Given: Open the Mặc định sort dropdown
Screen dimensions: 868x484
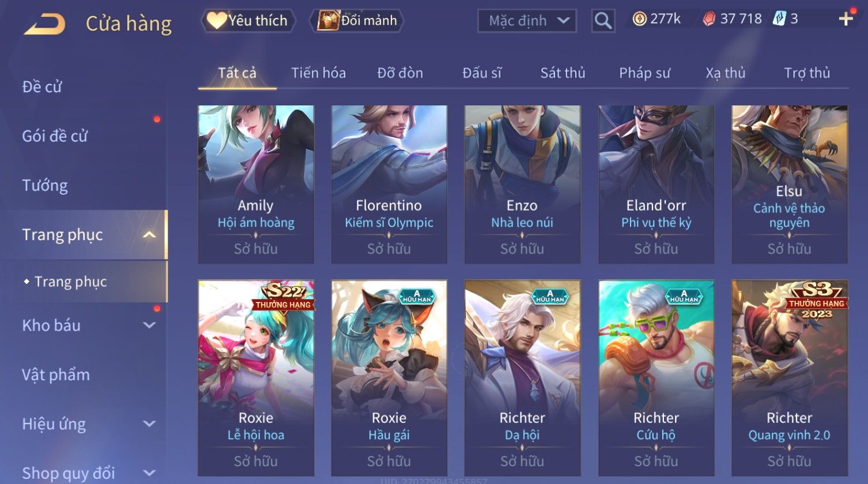Looking at the screenshot, I should tap(527, 21).
